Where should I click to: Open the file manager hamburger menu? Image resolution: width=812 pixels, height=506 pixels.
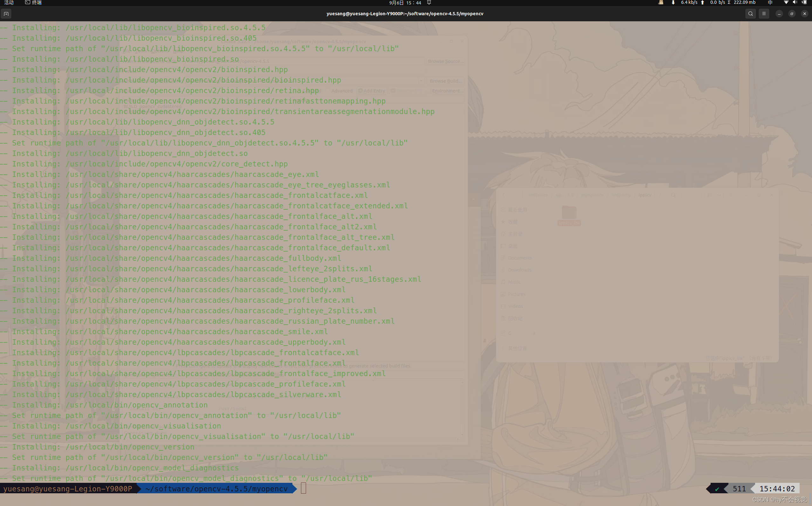731,195
